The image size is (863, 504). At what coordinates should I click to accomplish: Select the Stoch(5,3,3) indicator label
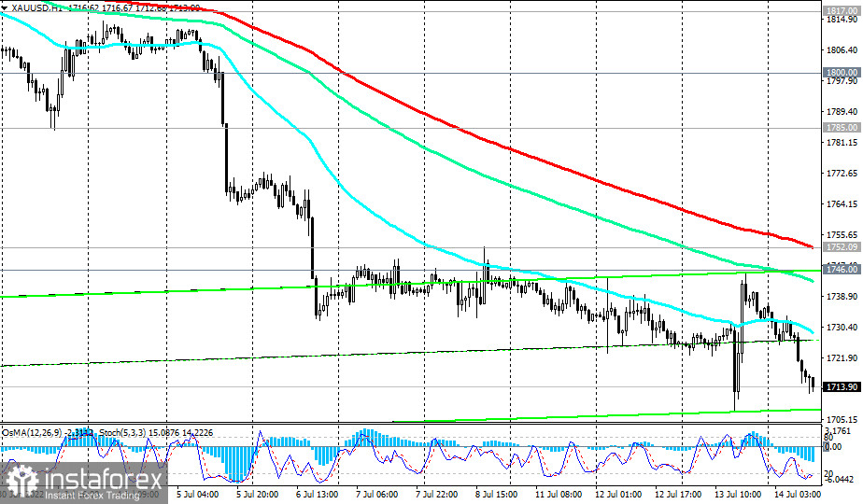[122, 433]
